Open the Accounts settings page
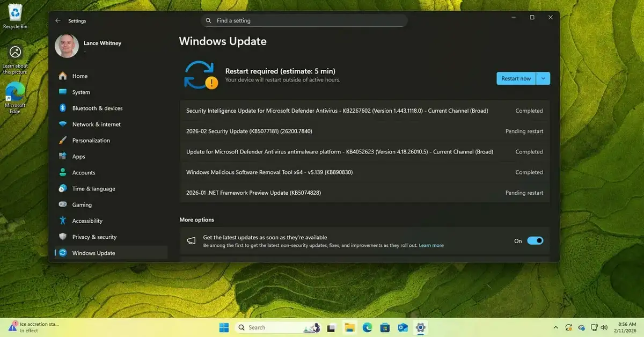The width and height of the screenshot is (644, 337). [84, 172]
